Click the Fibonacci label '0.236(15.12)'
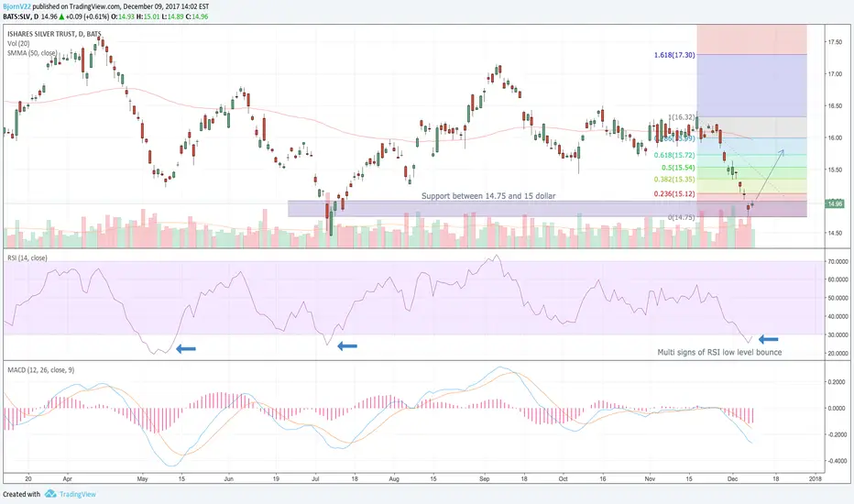Screen dimensions: 854x504 [674, 194]
